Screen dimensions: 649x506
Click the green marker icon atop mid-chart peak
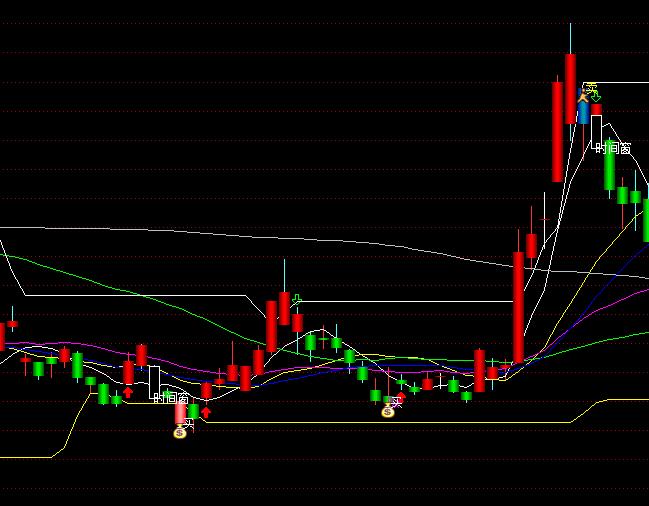click(297, 299)
